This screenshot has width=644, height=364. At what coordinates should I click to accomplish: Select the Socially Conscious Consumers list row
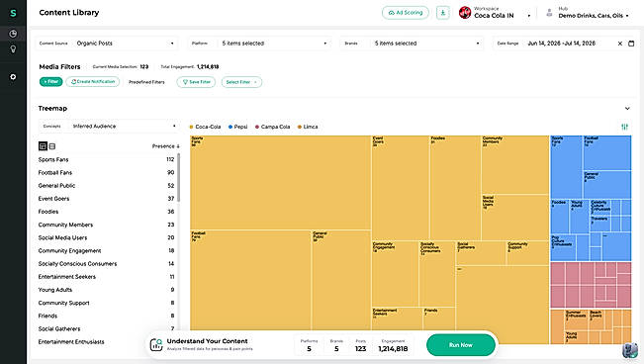106,264
